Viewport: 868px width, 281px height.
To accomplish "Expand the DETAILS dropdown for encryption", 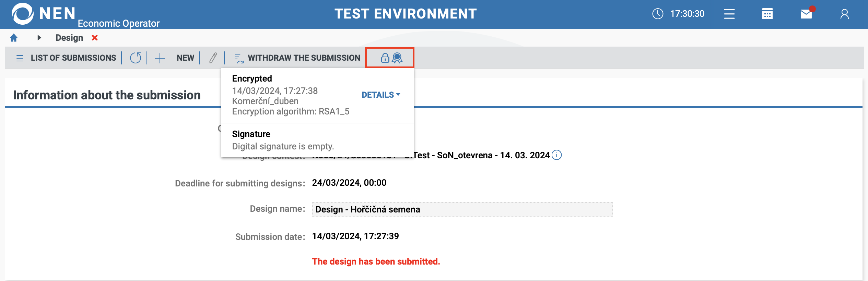I will (x=381, y=95).
